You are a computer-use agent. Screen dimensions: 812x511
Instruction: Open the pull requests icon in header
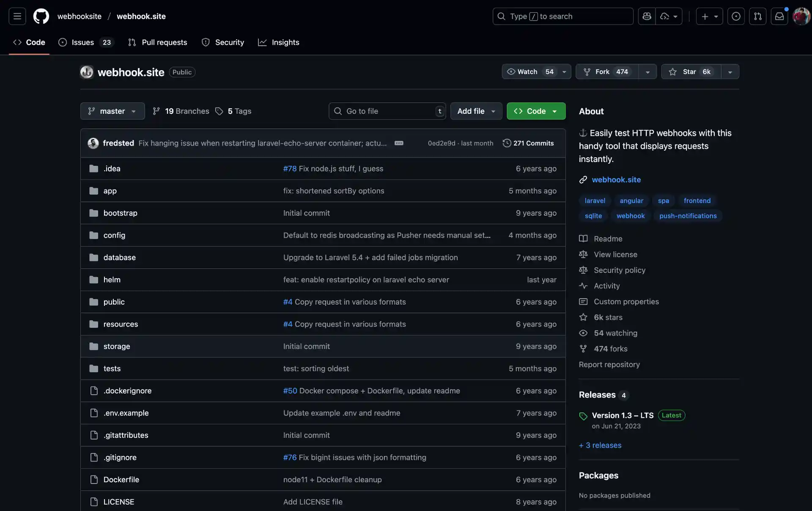pyautogui.click(x=757, y=16)
